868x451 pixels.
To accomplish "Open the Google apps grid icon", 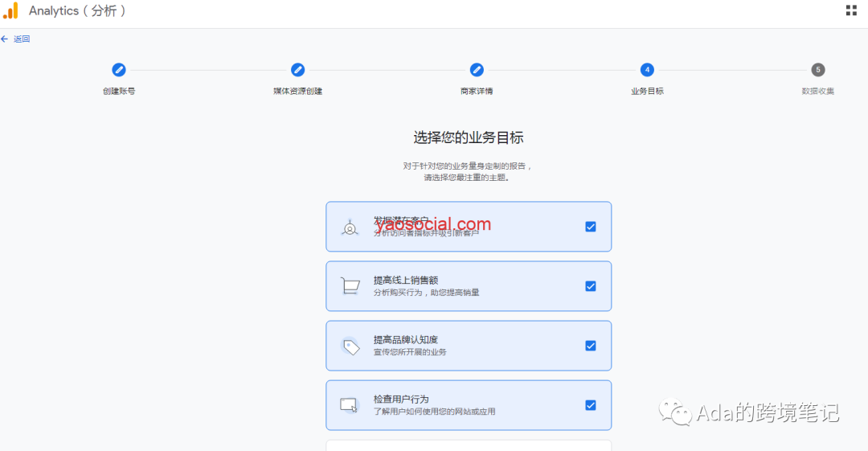I will tap(851, 10).
